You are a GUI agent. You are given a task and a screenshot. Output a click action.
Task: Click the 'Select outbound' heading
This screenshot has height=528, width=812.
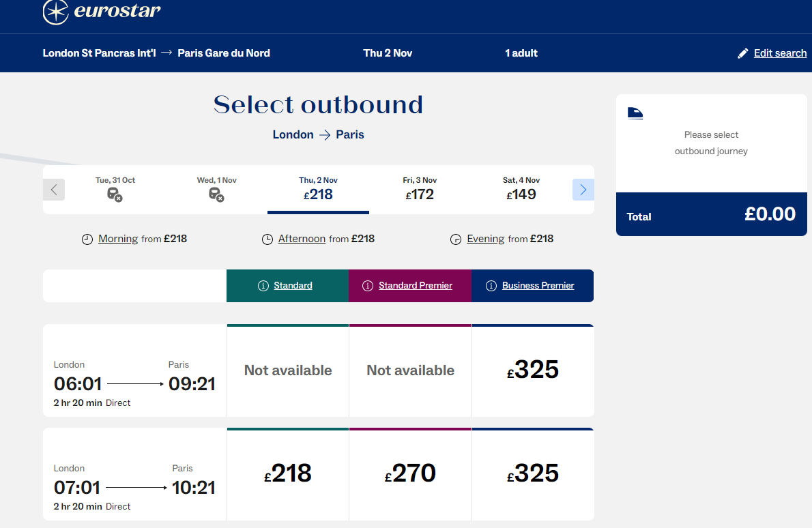[x=319, y=104]
